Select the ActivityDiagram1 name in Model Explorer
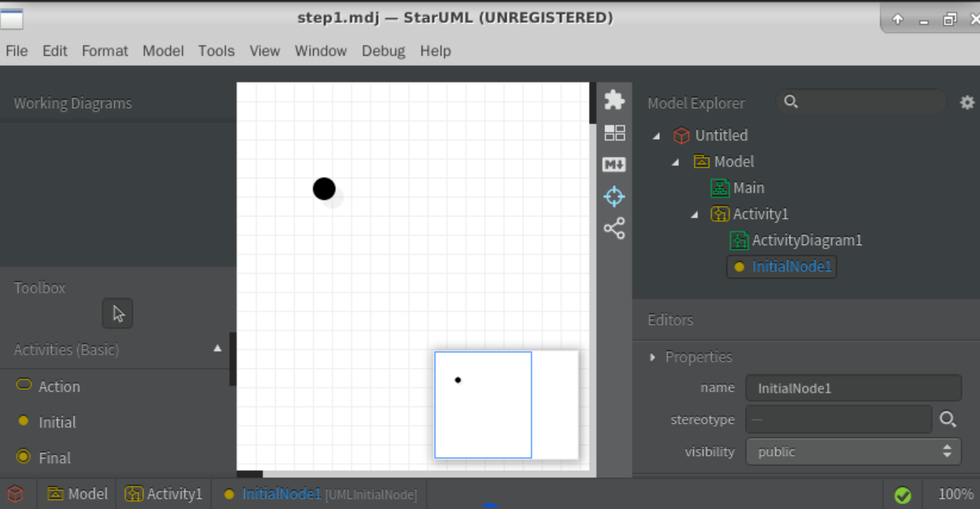 point(807,241)
